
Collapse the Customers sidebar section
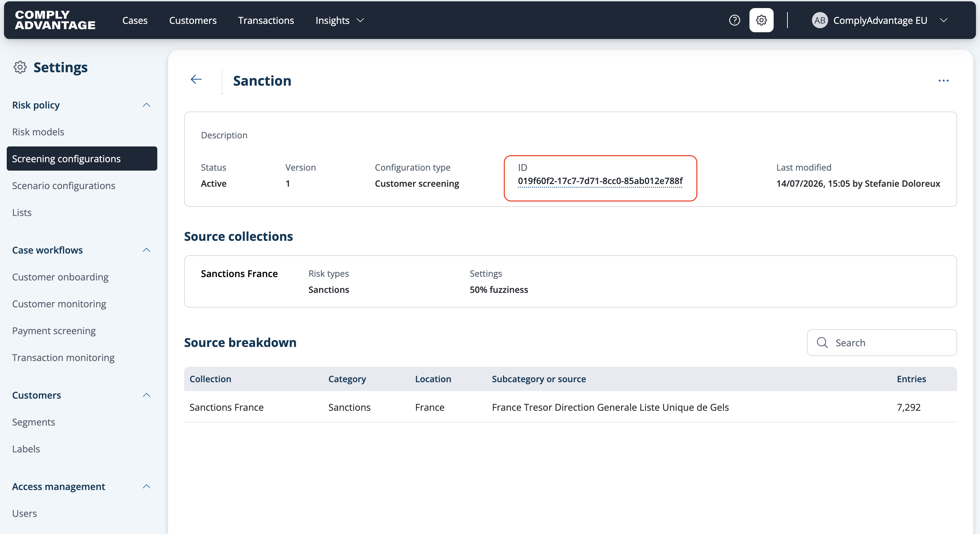pos(147,395)
